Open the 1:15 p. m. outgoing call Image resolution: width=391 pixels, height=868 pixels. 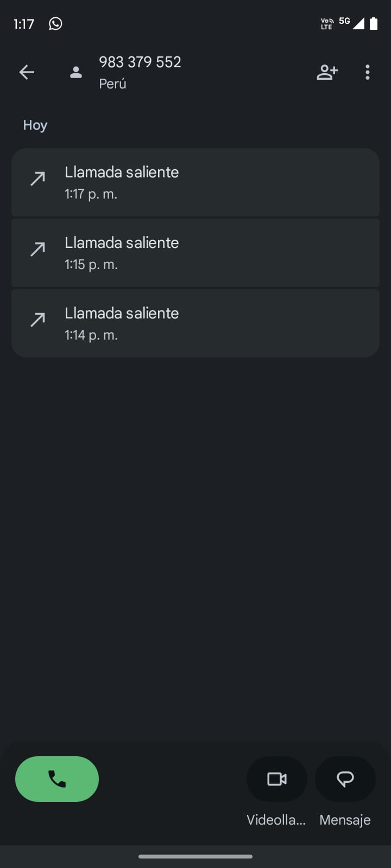[195, 253]
